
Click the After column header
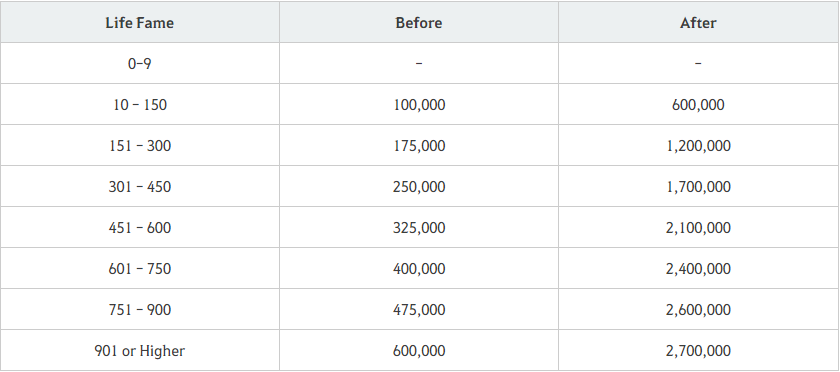(x=699, y=23)
